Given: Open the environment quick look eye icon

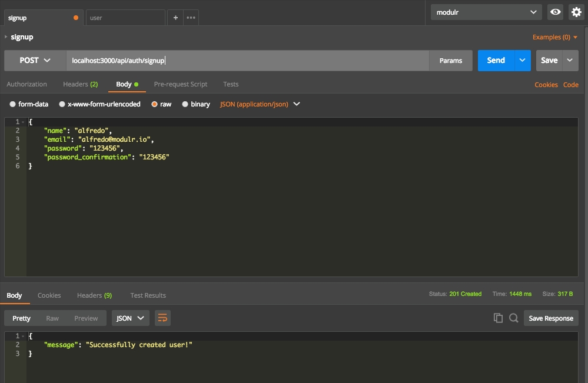Looking at the screenshot, I should [x=555, y=12].
